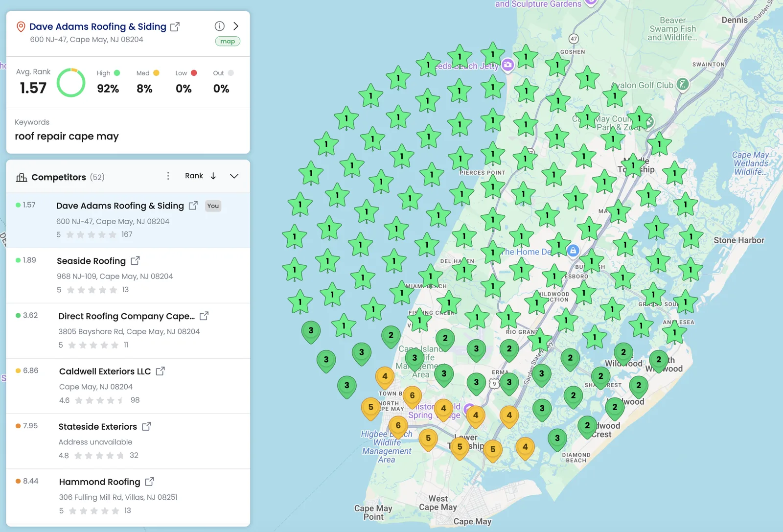The image size is (783, 532).
Task: Click The Home Depot shopping marker on map
Action: point(573,251)
